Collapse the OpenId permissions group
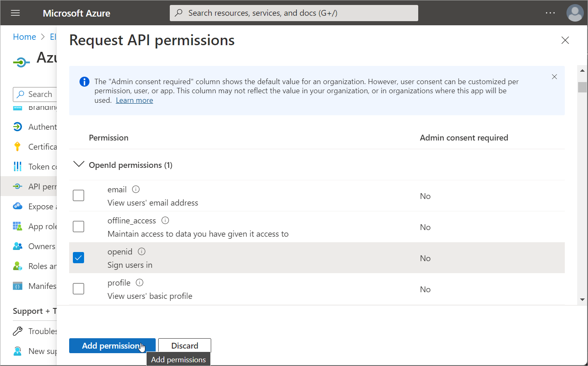 tap(79, 164)
